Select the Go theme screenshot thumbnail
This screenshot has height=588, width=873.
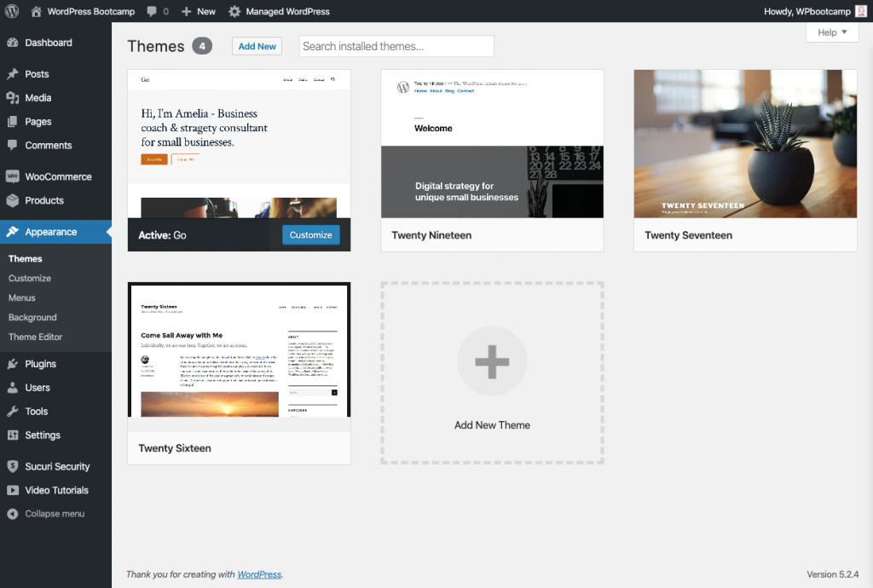coord(239,143)
